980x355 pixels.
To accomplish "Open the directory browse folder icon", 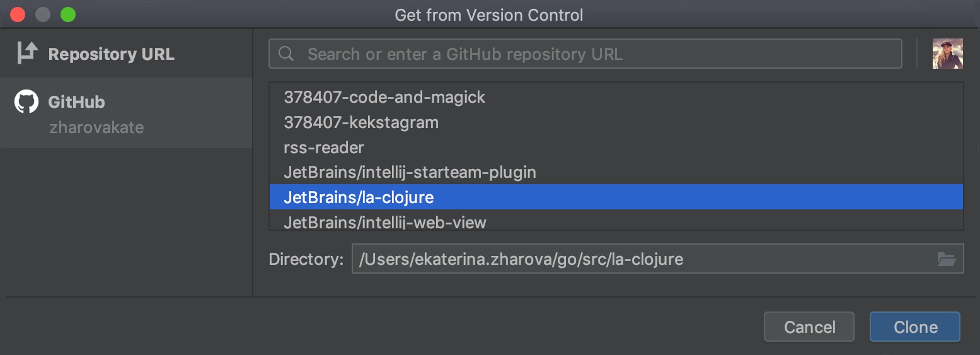I will [947, 259].
